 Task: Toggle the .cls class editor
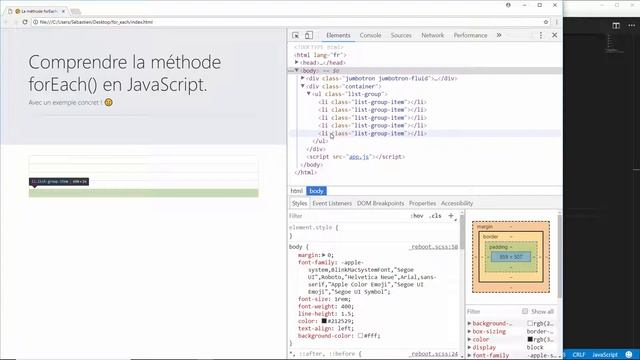(435, 216)
